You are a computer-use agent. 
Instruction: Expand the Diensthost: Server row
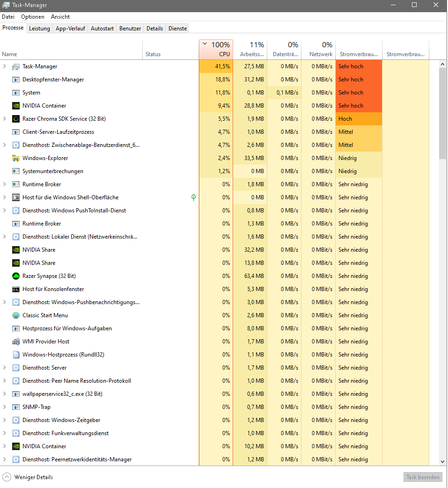click(x=4, y=368)
